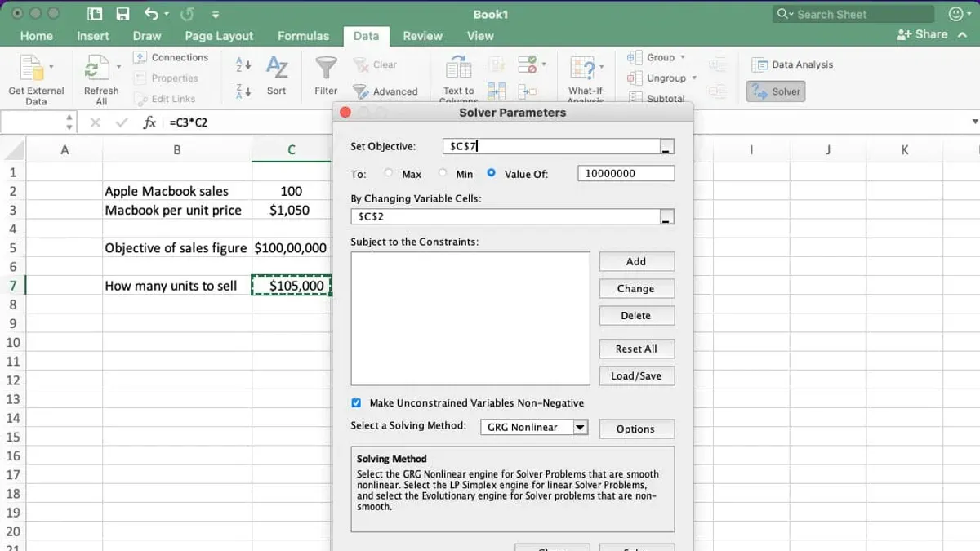Click the Ungroup icon
Screen dimensions: 980x551
635,78
